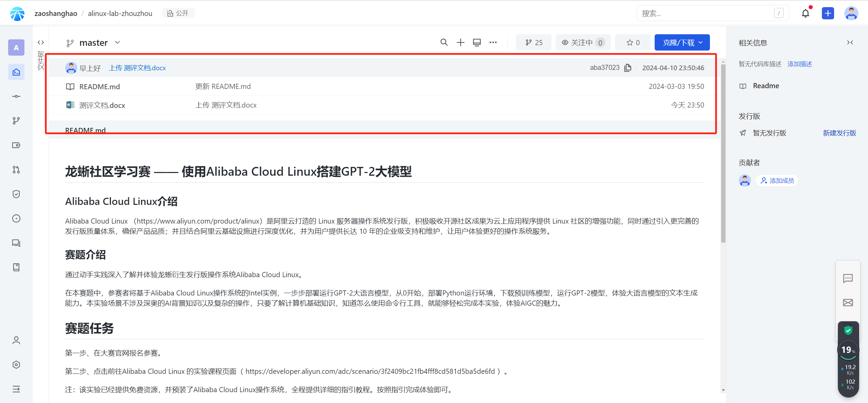This screenshot has height=403, width=868.
Task: Click the notification bell icon
Action: point(805,13)
